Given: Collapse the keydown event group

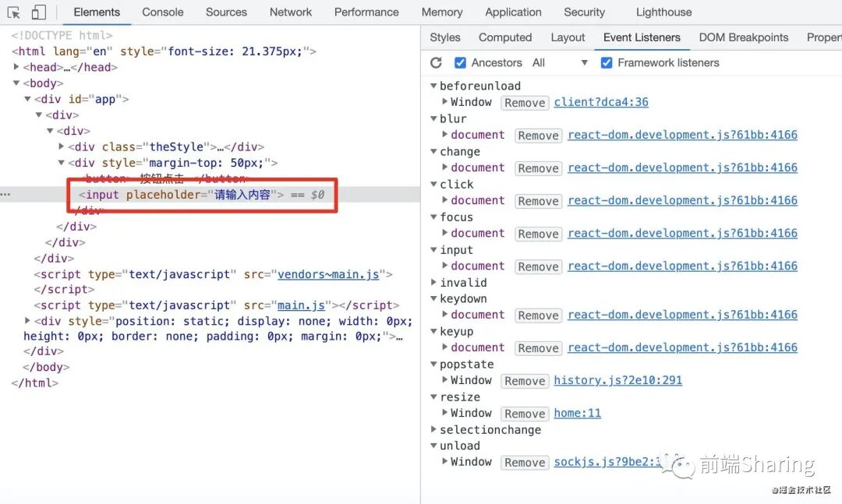Looking at the screenshot, I should (433, 298).
